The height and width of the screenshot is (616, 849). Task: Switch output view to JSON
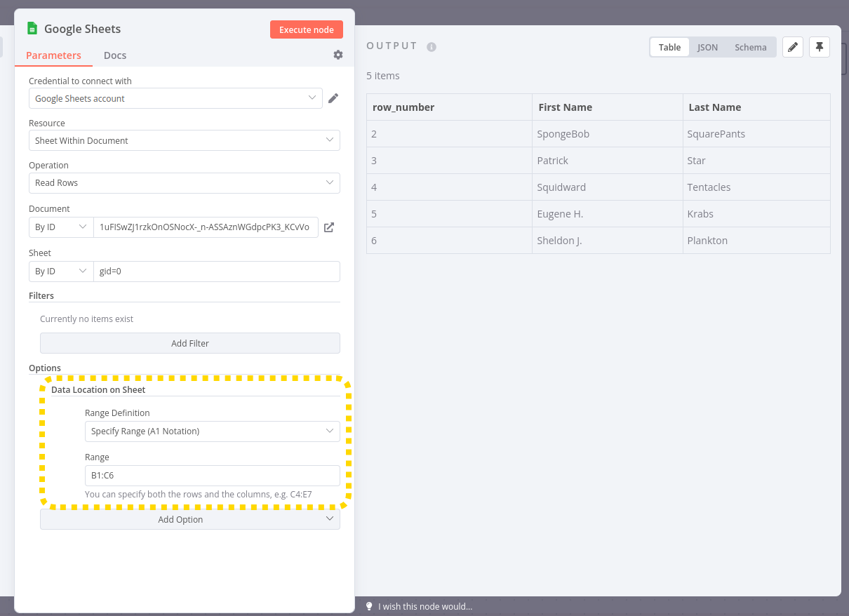707,47
